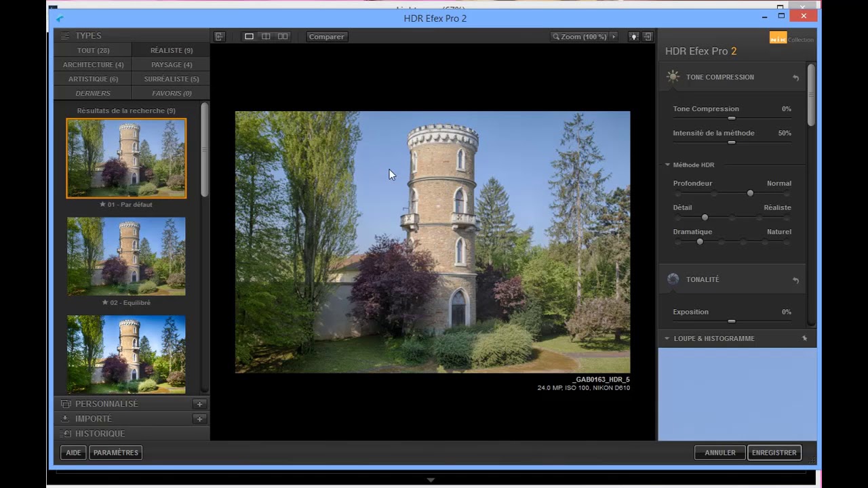Viewport: 868px width, 488px height.
Task: Click the right panel vertical scrollbar
Action: click(x=811, y=95)
